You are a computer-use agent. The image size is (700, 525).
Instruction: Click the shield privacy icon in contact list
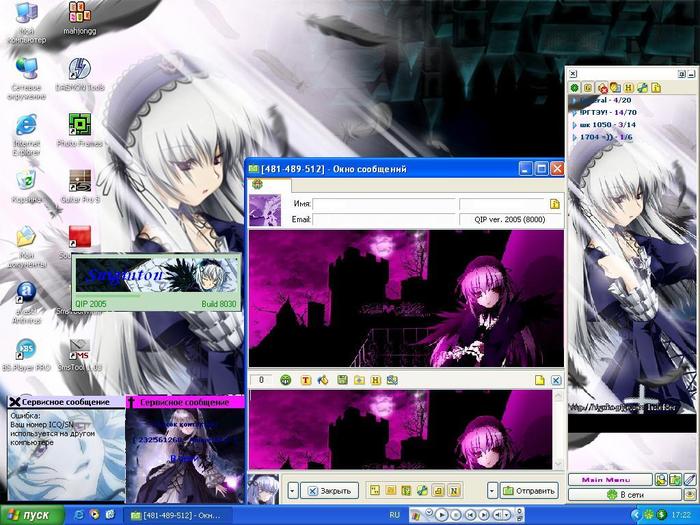[x=616, y=88]
